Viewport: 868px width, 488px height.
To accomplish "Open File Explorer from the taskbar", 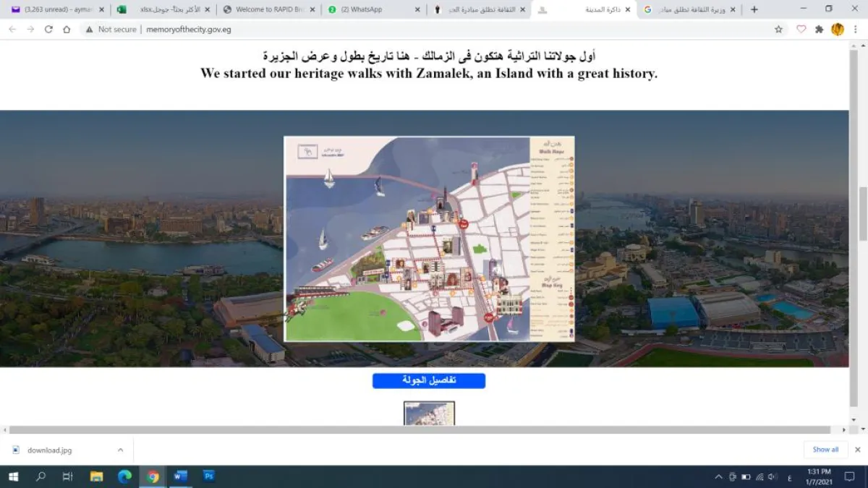I will pos(96,476).
